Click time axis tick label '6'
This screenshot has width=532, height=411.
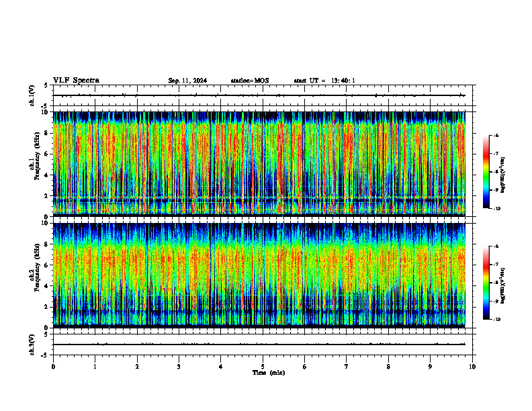point(305,367)
